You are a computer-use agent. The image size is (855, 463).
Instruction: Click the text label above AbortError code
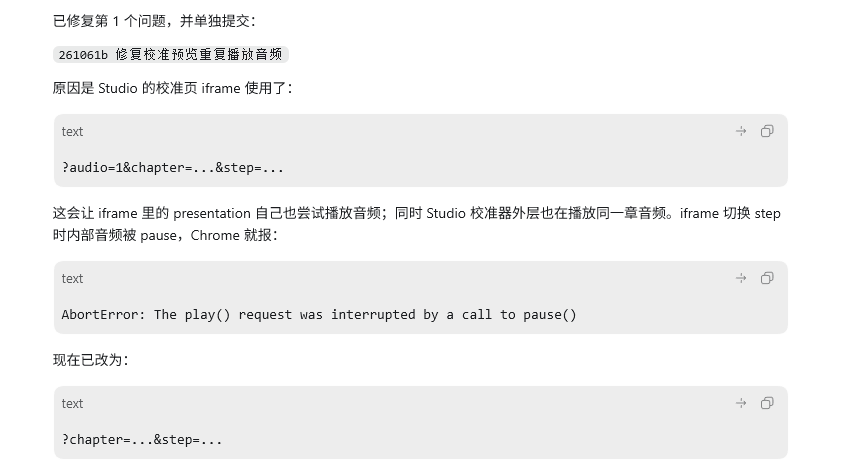coord(72,279)
